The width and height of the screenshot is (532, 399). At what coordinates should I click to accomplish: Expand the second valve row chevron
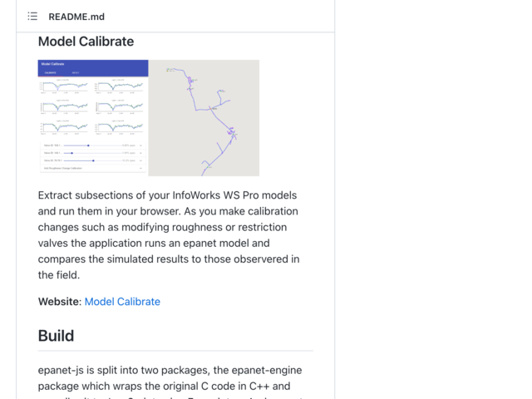click(x=140, y=153)
